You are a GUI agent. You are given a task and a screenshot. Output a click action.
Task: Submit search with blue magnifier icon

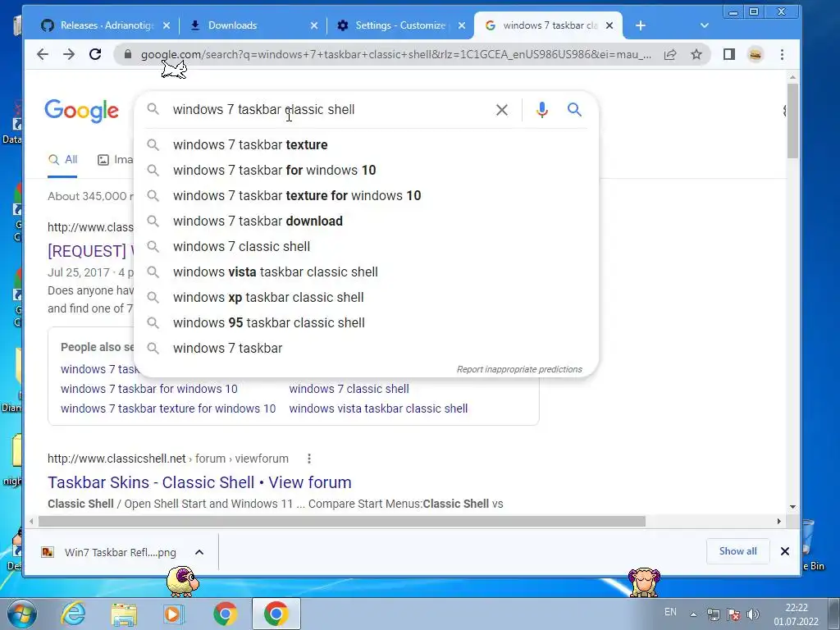coord(574,110)
